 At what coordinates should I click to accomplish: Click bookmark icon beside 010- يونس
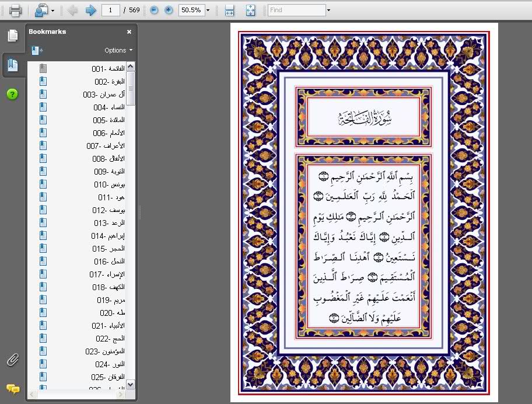coord(43,184)
